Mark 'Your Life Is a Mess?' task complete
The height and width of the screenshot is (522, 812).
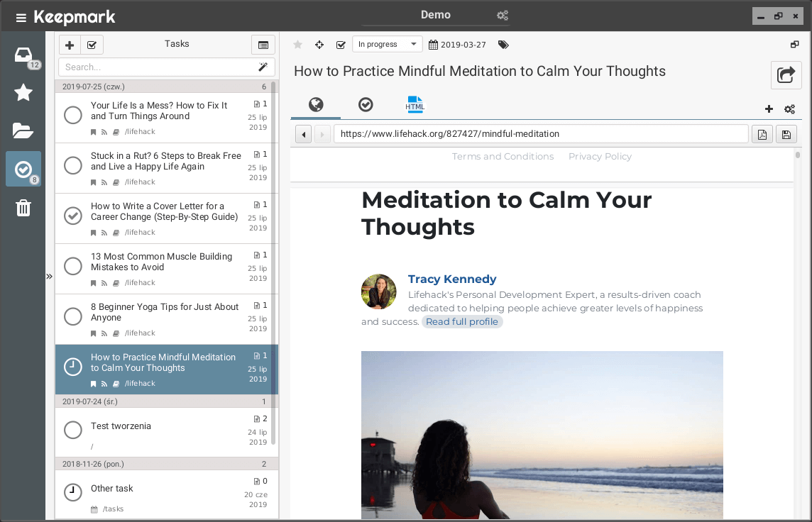click(73, 115)
